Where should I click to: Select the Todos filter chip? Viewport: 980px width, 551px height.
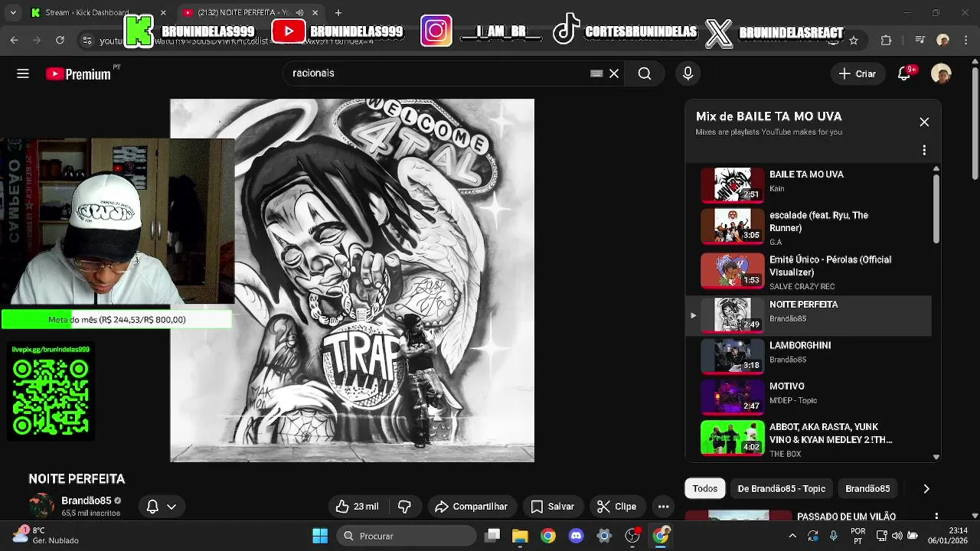[705, 488]
